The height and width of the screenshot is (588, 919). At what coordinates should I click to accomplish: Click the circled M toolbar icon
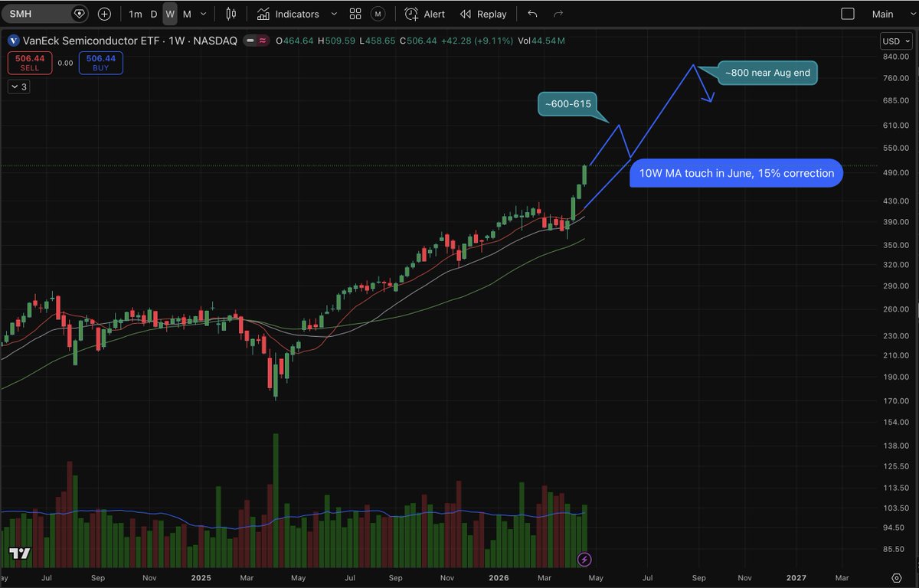[x=378, y=14]
